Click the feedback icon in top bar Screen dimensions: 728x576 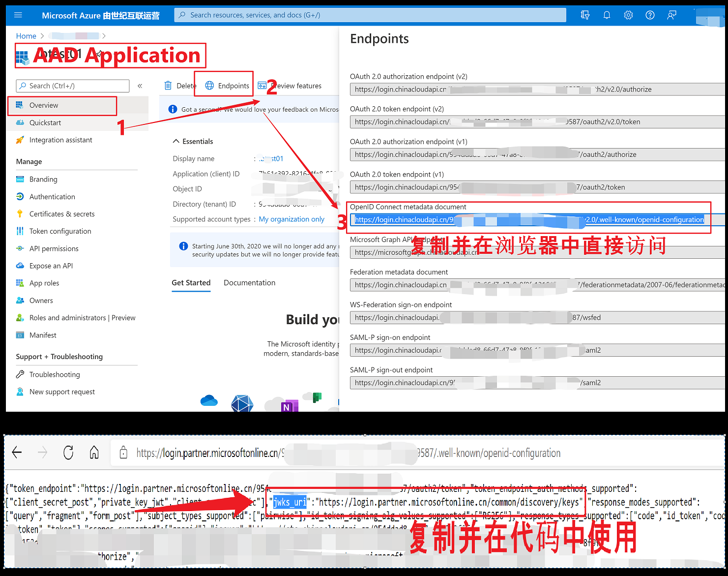[671, 15]
